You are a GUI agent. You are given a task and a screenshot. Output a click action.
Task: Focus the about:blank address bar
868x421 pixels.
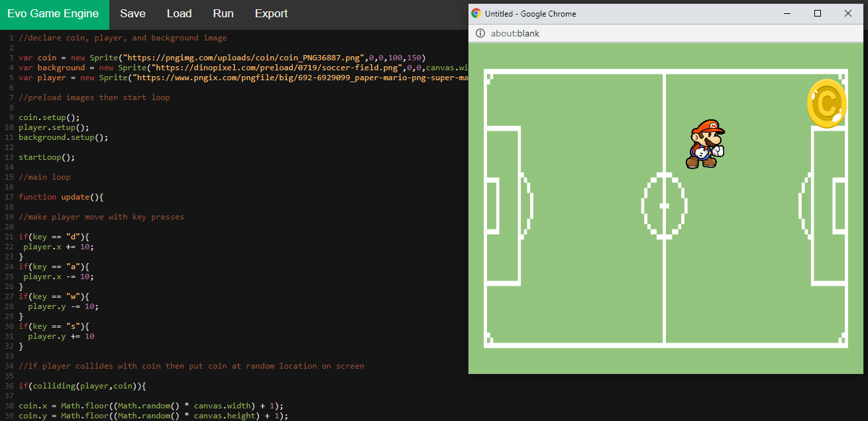[x=669, y=33]
